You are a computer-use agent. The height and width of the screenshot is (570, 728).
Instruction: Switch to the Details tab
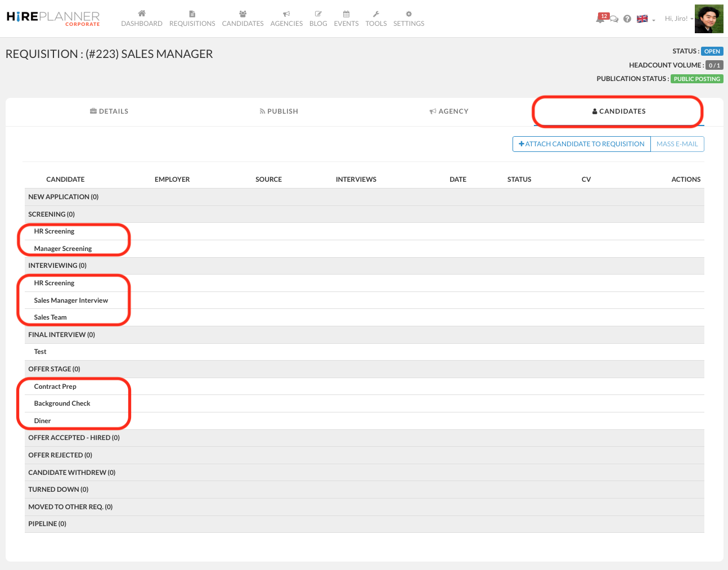click(109, 111)
